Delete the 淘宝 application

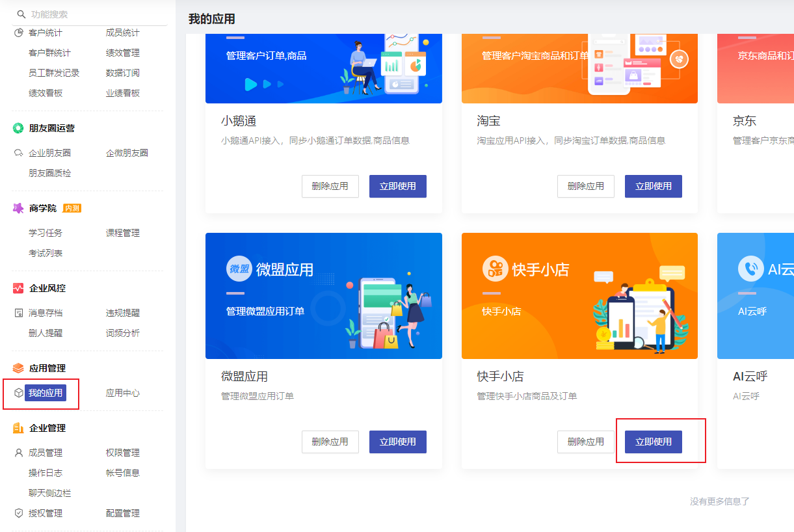[586, 186]
